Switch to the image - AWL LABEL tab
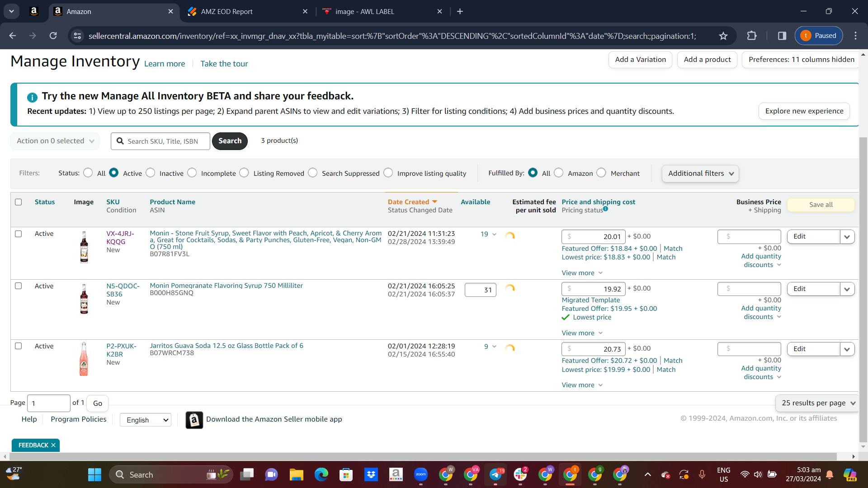 click(x=382, y=11)
